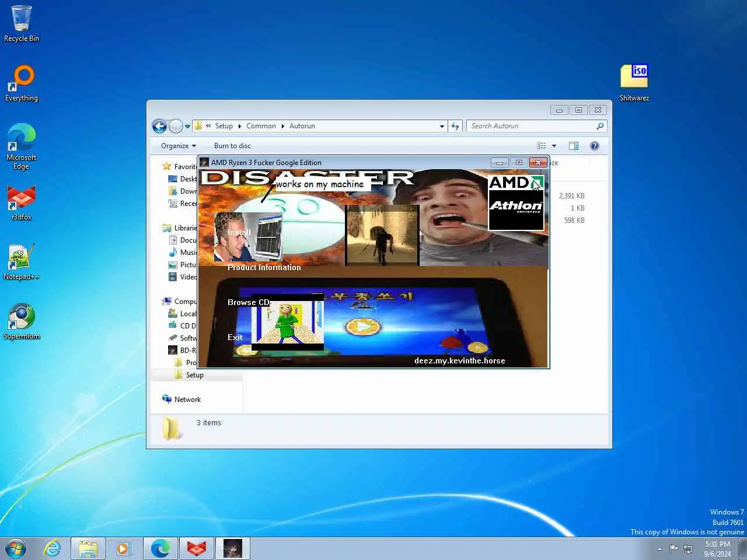
Task: Open the recent pages dropdown arrow
Action: coord(187,126)
